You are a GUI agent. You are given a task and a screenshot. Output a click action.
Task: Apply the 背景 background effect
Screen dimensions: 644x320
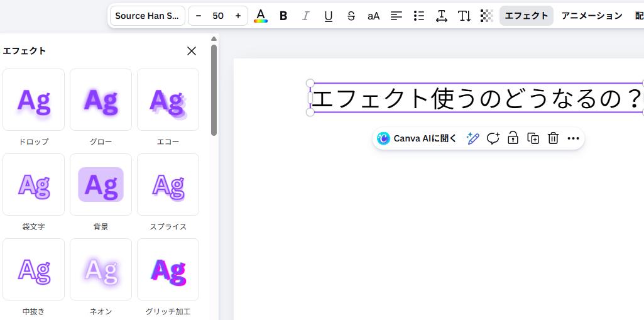(101, 184)
